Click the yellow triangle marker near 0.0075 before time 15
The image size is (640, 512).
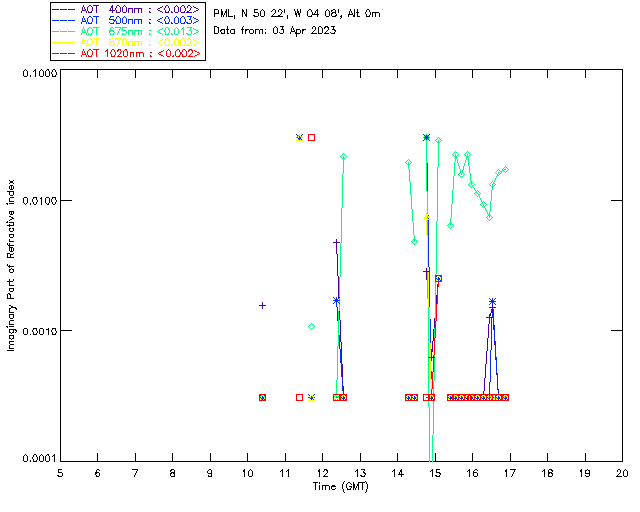click(427, 217)
